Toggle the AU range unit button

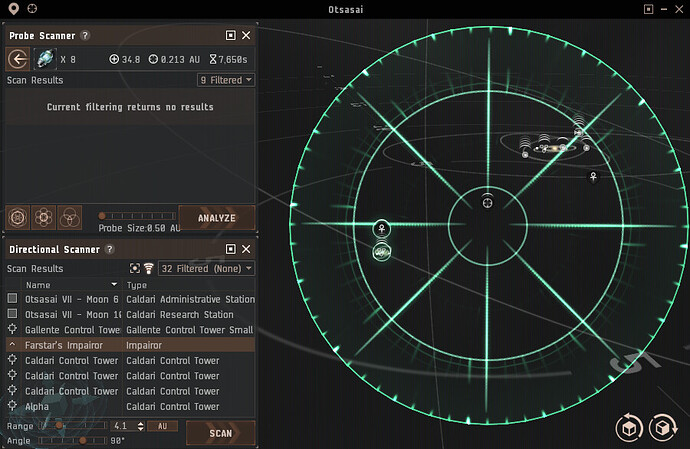tap(162, 426)
